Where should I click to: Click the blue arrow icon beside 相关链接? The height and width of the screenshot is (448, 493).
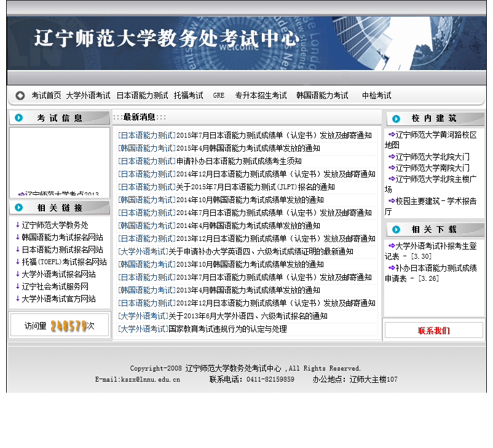pos(19,208)
